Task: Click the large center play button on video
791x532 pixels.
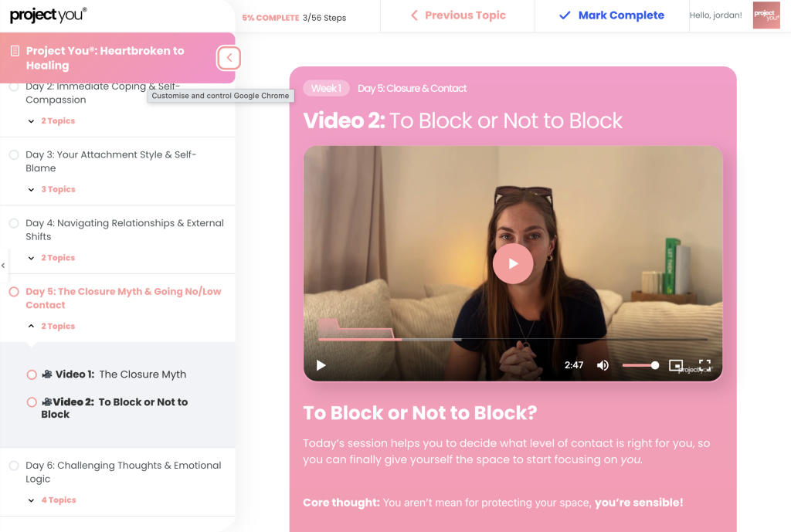Action: pos(513,263)
